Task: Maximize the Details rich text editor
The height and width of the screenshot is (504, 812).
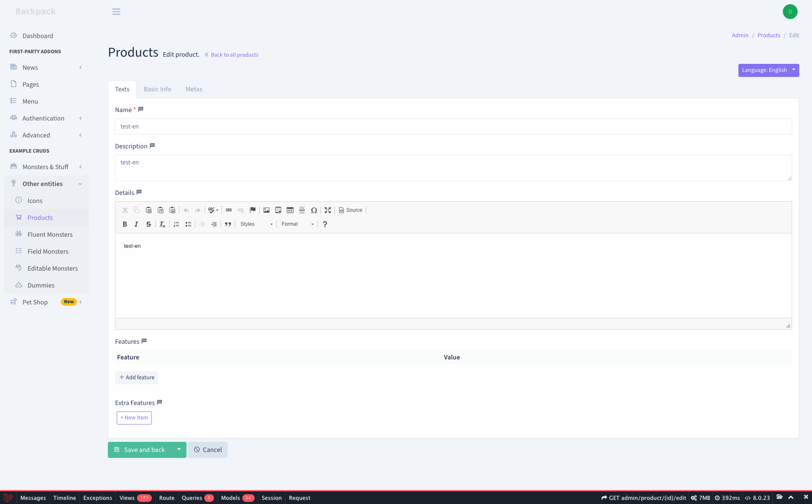Action: point(328,210)
